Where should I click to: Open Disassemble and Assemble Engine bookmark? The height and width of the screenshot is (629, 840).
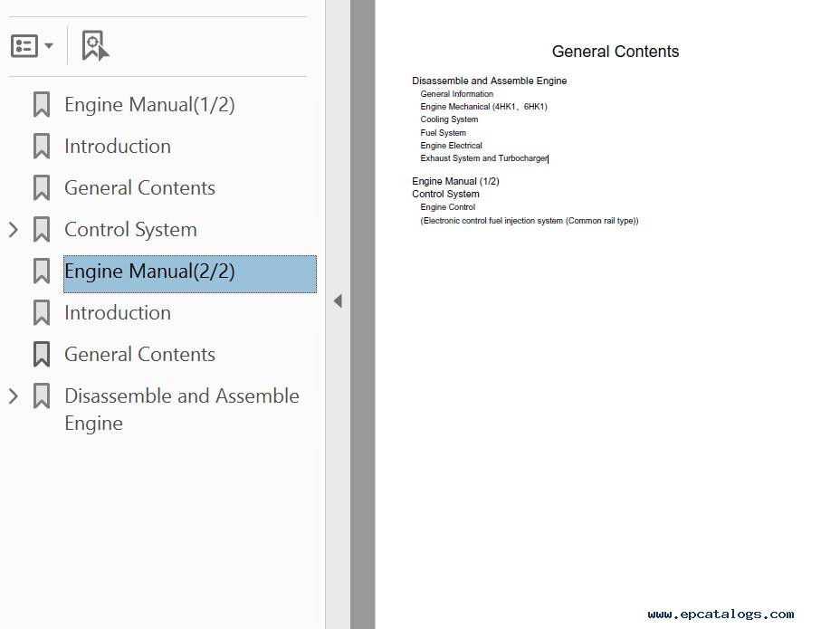[x=182, y=409]
